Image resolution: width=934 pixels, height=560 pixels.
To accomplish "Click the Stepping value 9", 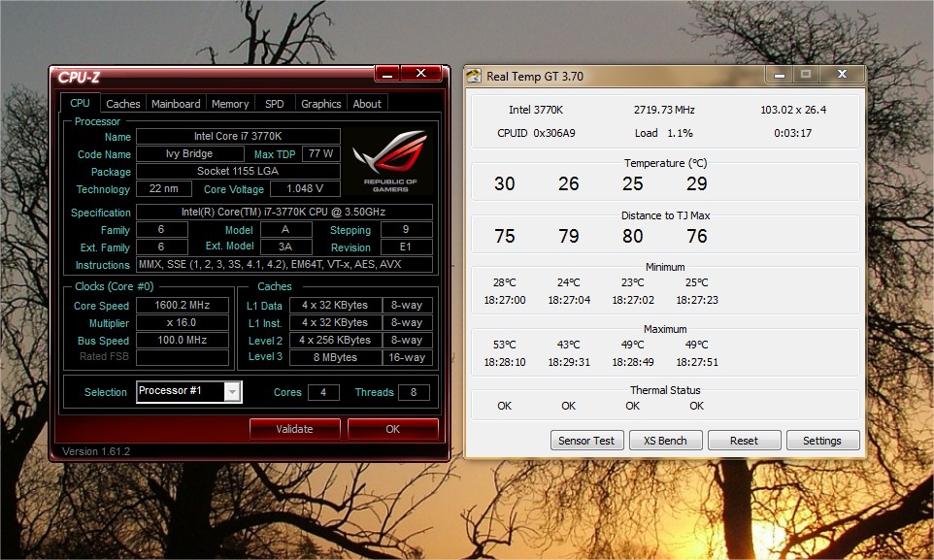I will (406, 229).
